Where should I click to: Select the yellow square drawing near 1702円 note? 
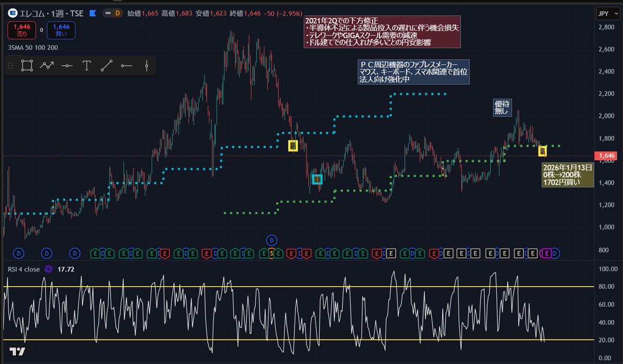point(543,151)
